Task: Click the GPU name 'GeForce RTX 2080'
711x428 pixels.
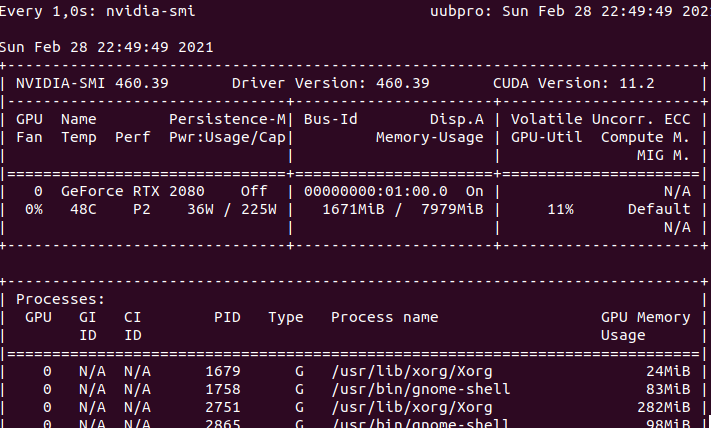Action: (x=133, y=191)
